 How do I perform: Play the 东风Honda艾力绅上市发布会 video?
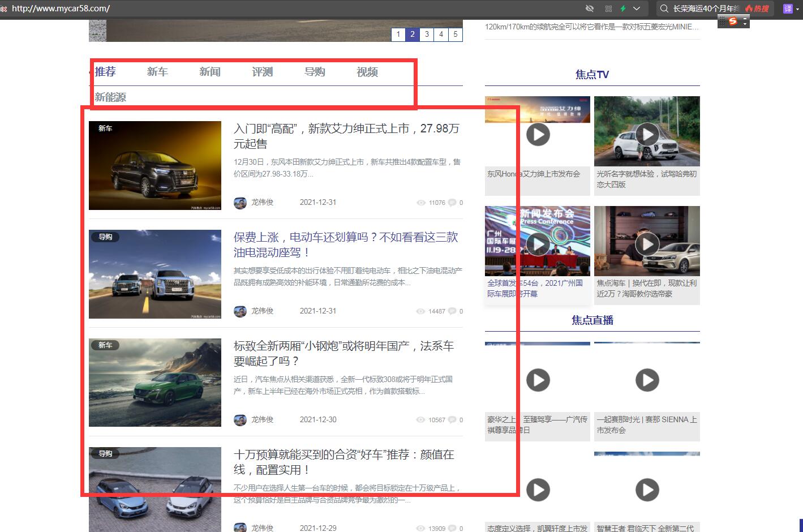click(x=538, y=135)
